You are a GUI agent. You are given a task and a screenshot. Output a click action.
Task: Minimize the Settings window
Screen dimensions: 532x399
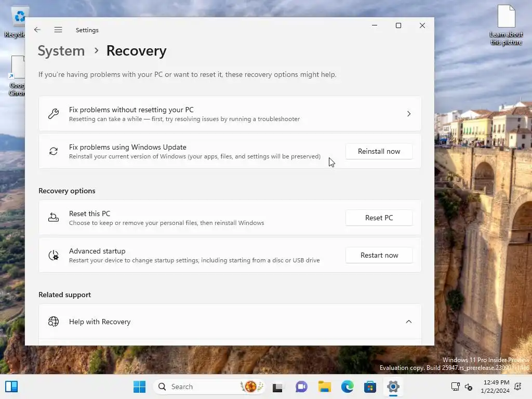pos(375,25)
